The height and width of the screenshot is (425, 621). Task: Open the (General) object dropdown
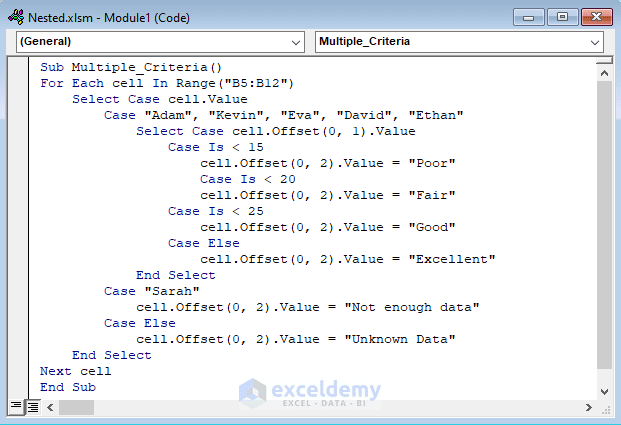point(160,42)
